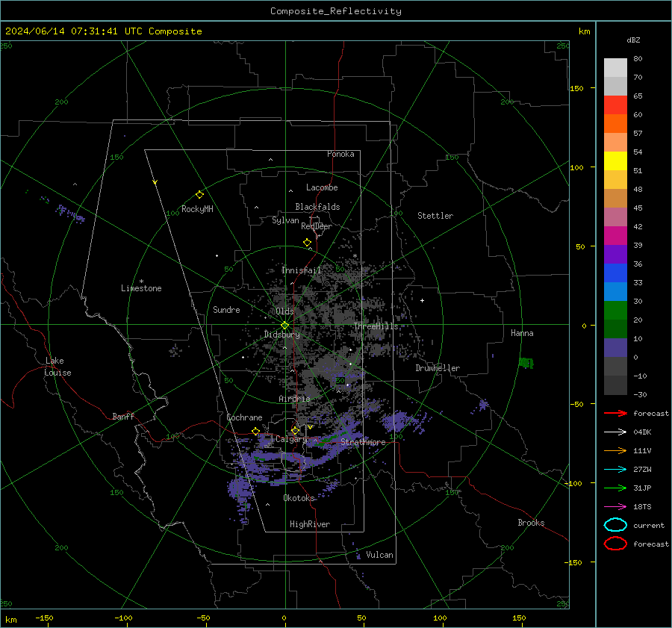672x628 pixels.
Task: Click the orange 111V arrow in legend
Action: point(615,450)
